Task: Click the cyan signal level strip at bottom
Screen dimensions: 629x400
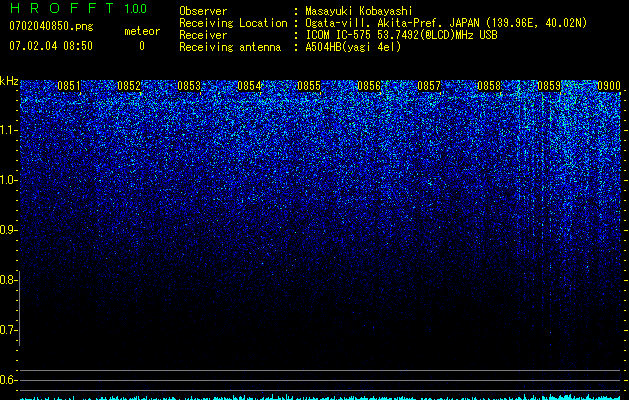Action: click(321, 397)
